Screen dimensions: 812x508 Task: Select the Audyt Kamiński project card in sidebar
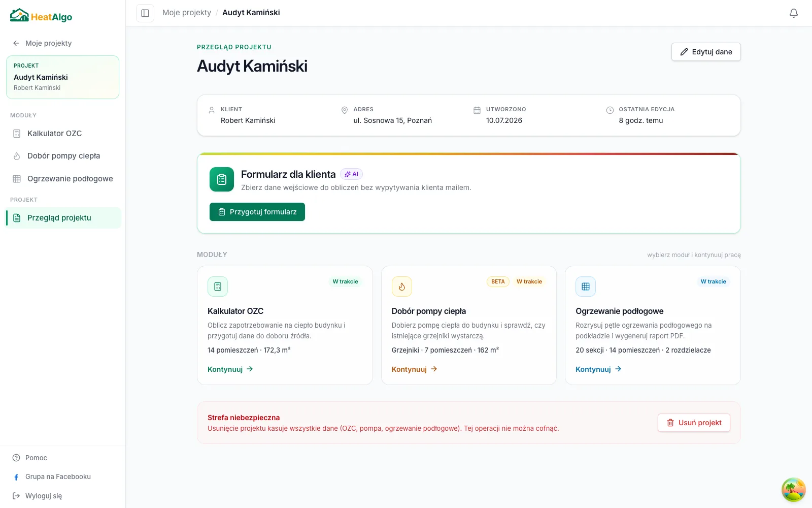[x=63, y=77]
